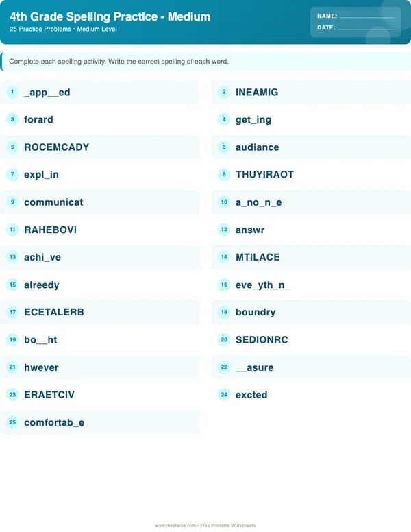
Task: Select the misspelled word boundry
Action: pos(256,312)
